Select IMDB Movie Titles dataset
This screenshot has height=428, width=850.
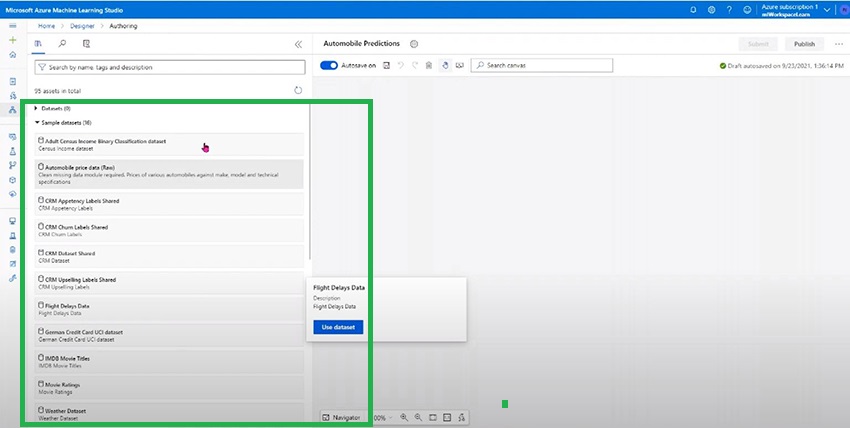pos(169,362)
